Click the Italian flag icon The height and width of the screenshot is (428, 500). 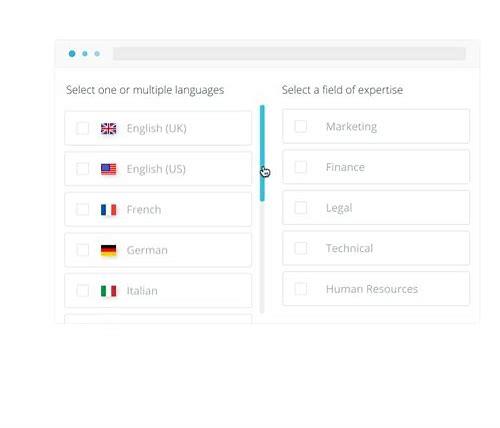pos(109,291)
